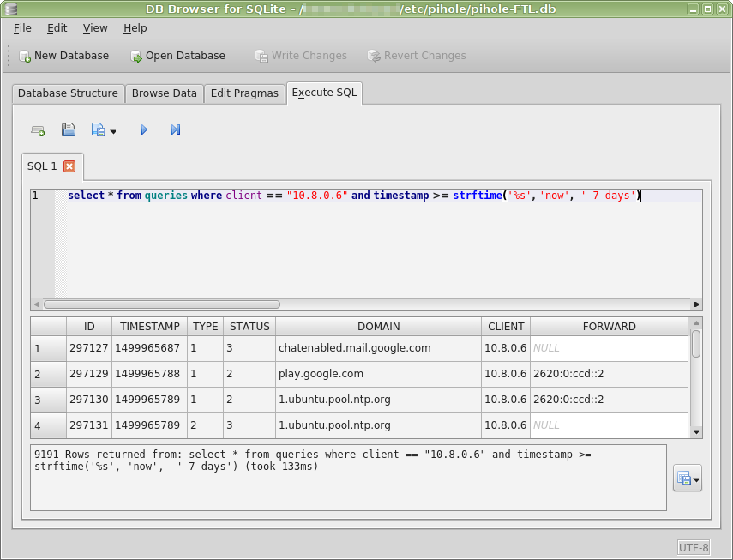Open an SQL file from disk
The height and width of the screenshot is (560, 733).
[x=68, y=129]
